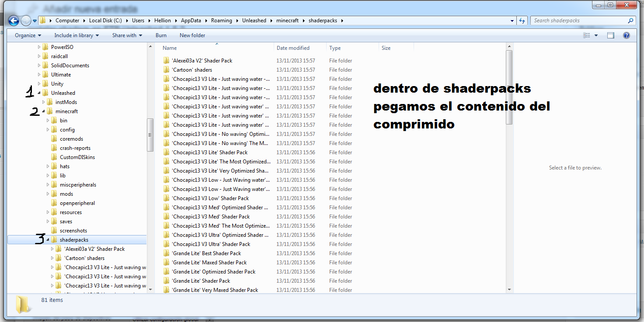Click the Burn button

[161, 35]
